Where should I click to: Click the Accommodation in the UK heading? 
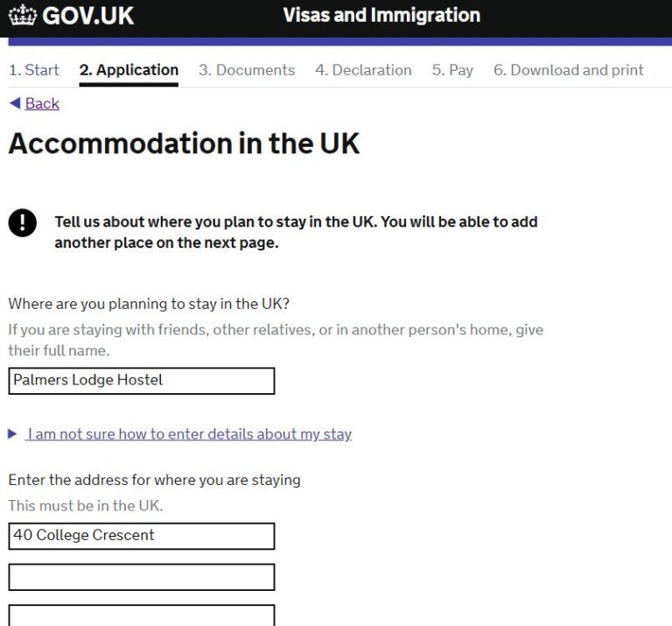[x=184, y=144]
